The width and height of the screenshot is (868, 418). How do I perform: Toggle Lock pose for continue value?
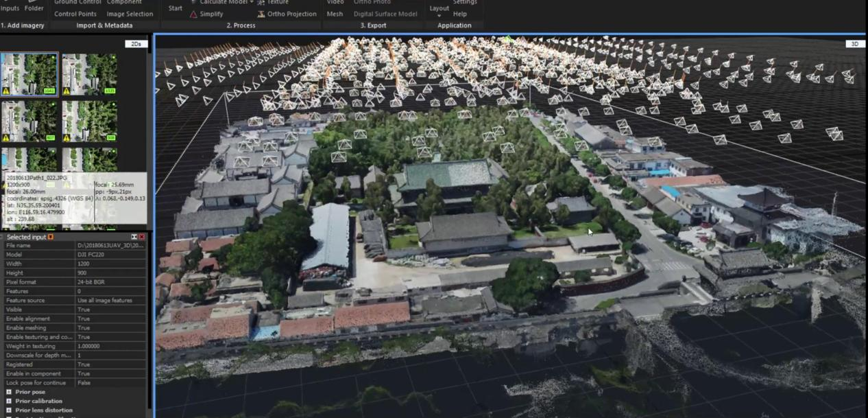pos(84,383)
